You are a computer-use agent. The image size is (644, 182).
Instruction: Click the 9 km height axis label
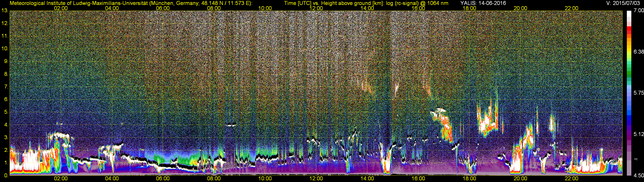[x=6, y=61]
